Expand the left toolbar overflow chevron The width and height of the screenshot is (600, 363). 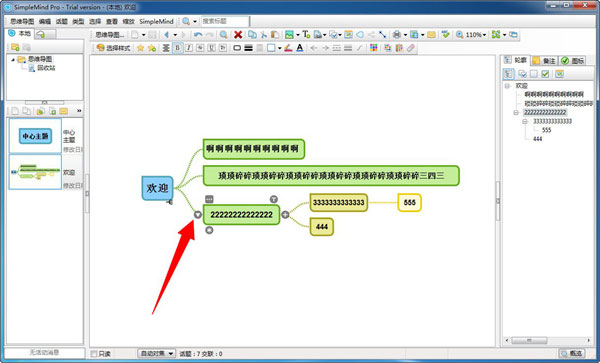pyautogui.click(x=79, y=111)
